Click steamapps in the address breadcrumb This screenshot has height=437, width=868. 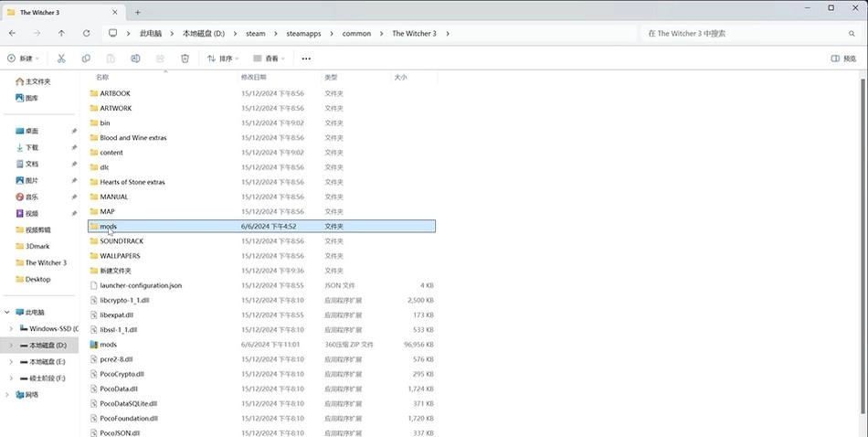click(303, 34)
